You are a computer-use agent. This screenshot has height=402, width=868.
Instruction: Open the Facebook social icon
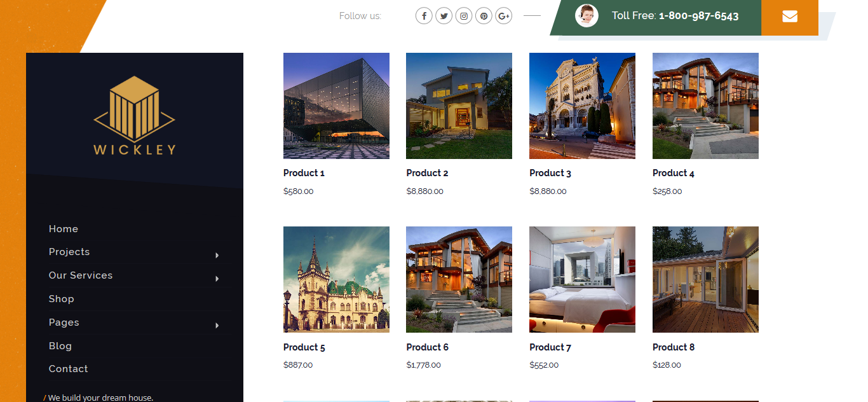424,16
